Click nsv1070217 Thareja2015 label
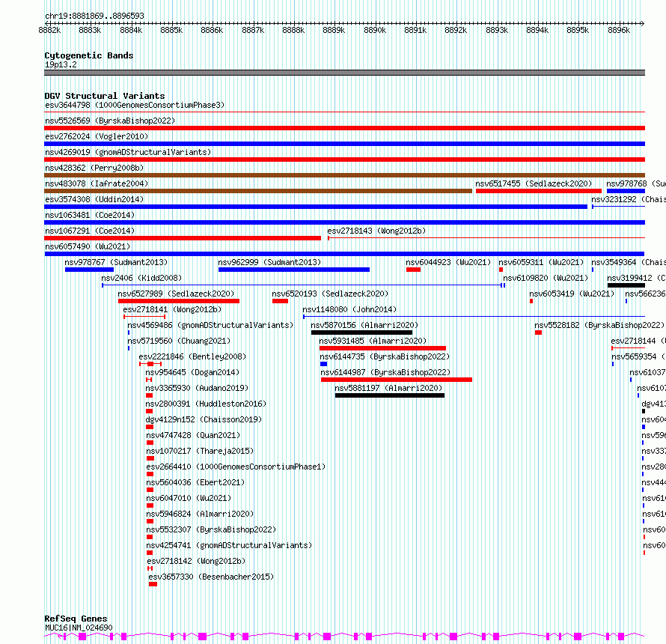 200,451
